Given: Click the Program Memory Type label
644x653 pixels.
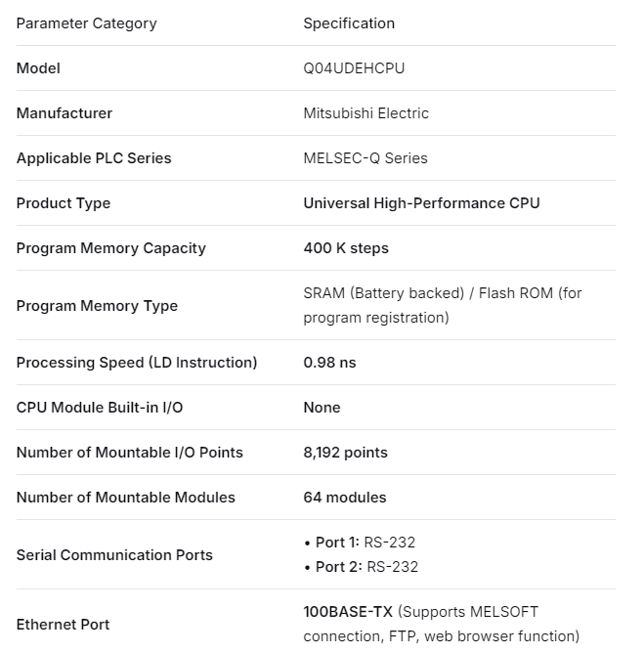Looking at the screenshot, I should [x=97, y=306].
